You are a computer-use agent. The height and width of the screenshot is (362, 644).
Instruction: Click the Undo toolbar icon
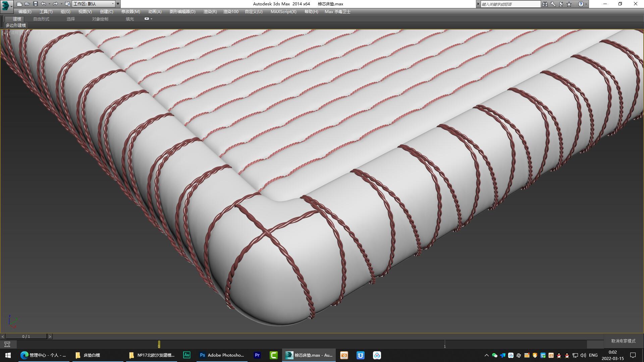point(43,4)
